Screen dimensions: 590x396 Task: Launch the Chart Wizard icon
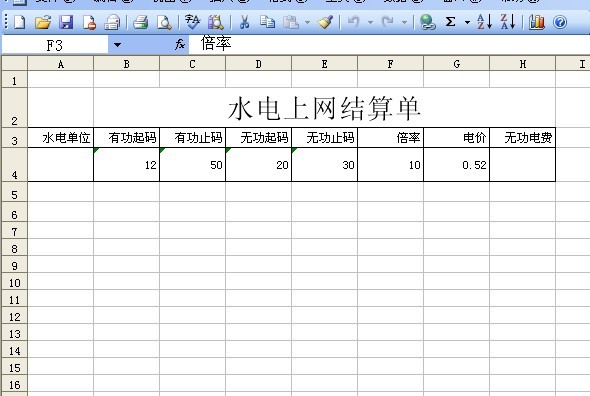coord(537,22)
